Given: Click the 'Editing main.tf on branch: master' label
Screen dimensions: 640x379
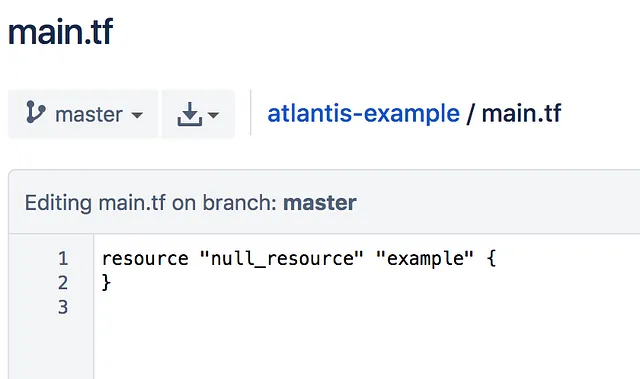Looking at the screenshot, I should point(191,203).
